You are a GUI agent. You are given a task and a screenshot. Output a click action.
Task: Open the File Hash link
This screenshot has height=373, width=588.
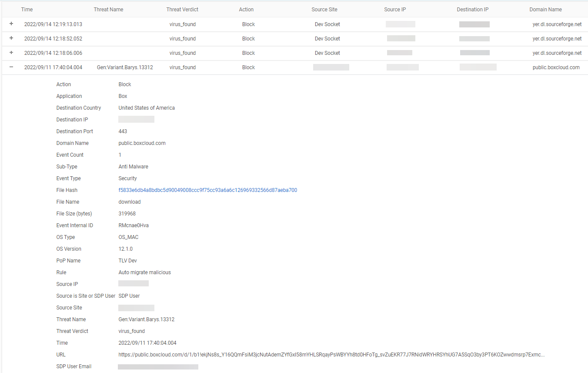(x=207, y=190)
